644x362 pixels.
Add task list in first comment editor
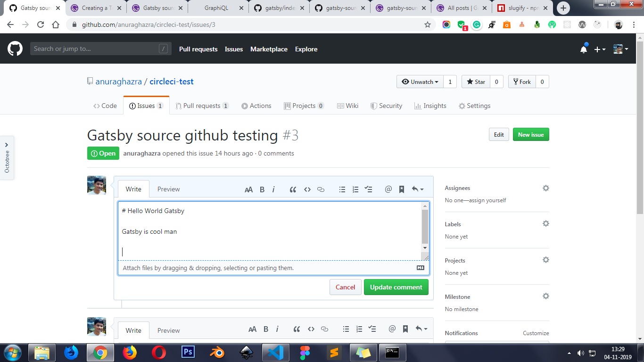click(x=369, y=189)
